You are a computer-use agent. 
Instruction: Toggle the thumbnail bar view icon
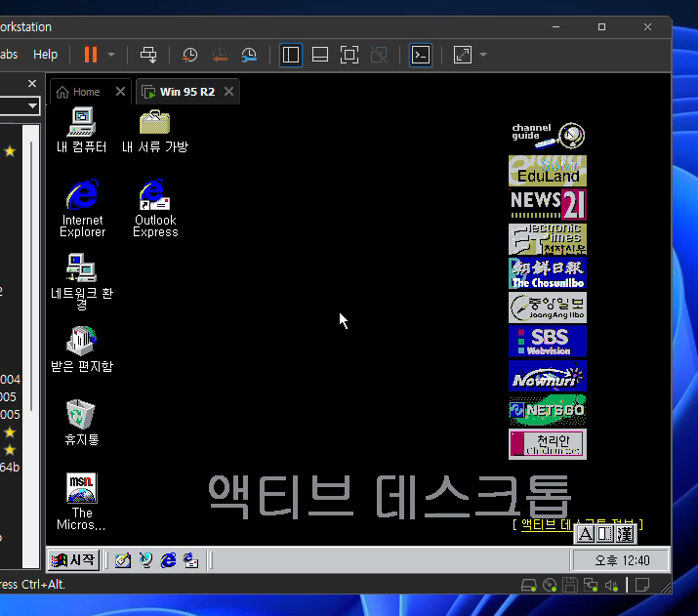point(320,55)
